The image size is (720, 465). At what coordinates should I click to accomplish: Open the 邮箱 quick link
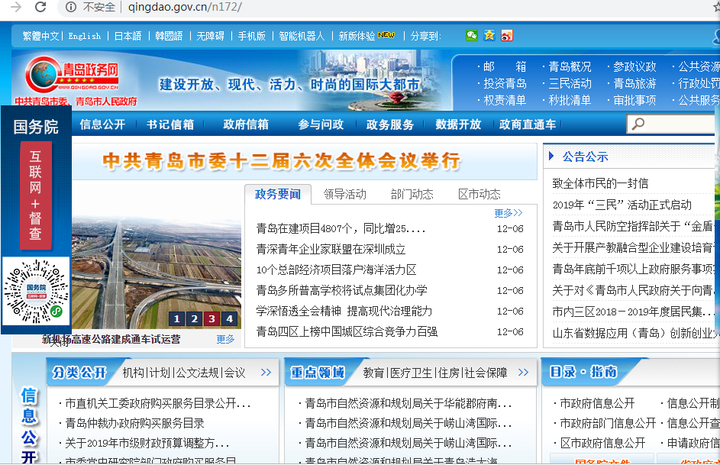click(505, 67)
